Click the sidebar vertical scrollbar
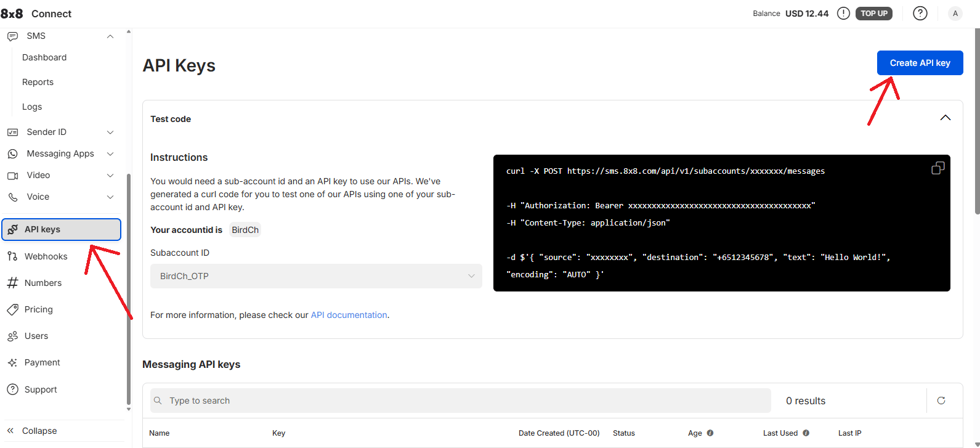Screen dimensions: 980x448 (x=128, y=290)
